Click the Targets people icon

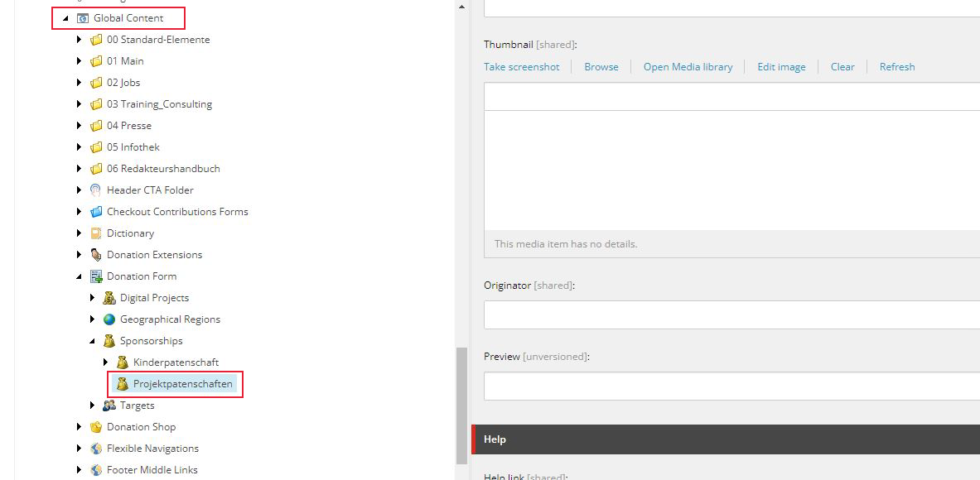tap(109, 406)
